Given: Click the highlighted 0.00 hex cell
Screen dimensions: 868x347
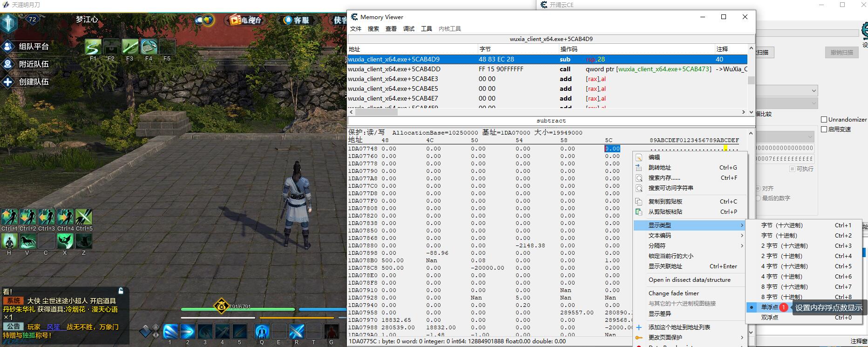Looking at the screenshot, I should click(x=612, y=149).
